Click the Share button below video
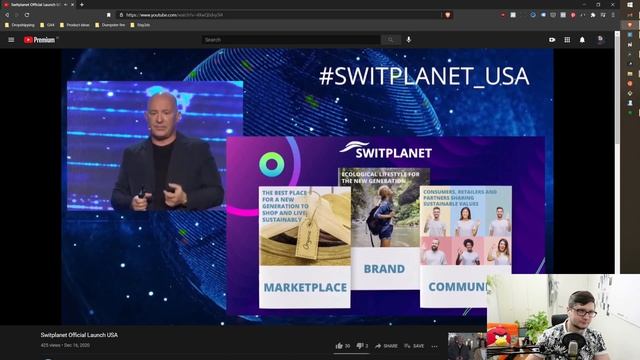Viewport: 640px width, 360px height. click(x=386, y=346)
